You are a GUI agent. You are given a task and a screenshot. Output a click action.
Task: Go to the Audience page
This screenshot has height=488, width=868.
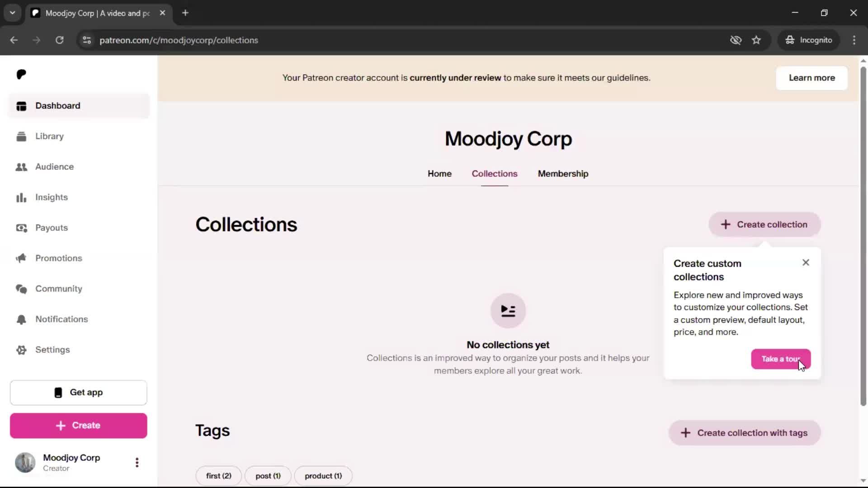[79, 167]
